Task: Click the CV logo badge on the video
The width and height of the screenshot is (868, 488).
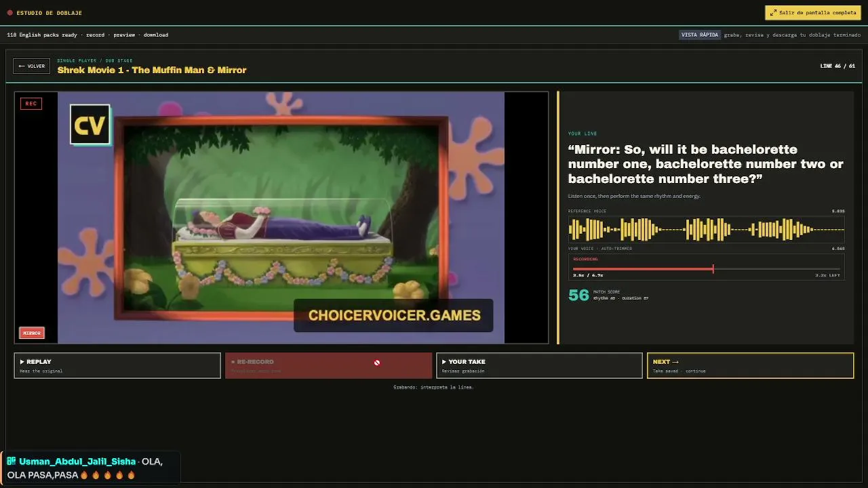Action: [90, 125]
